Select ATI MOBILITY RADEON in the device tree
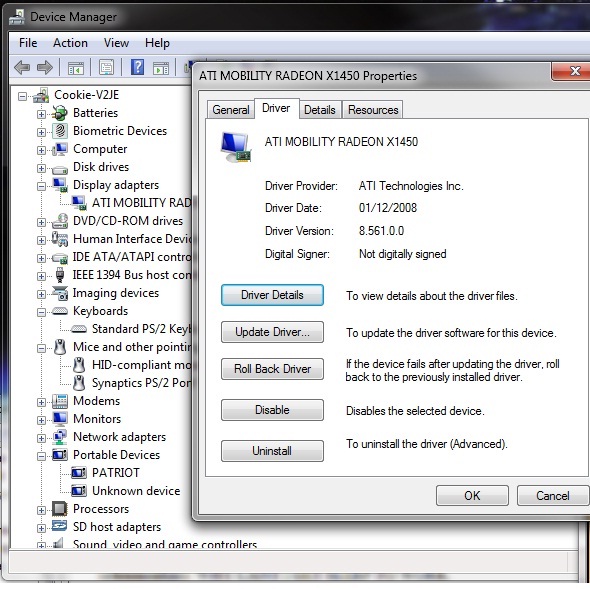 point(141,203)
